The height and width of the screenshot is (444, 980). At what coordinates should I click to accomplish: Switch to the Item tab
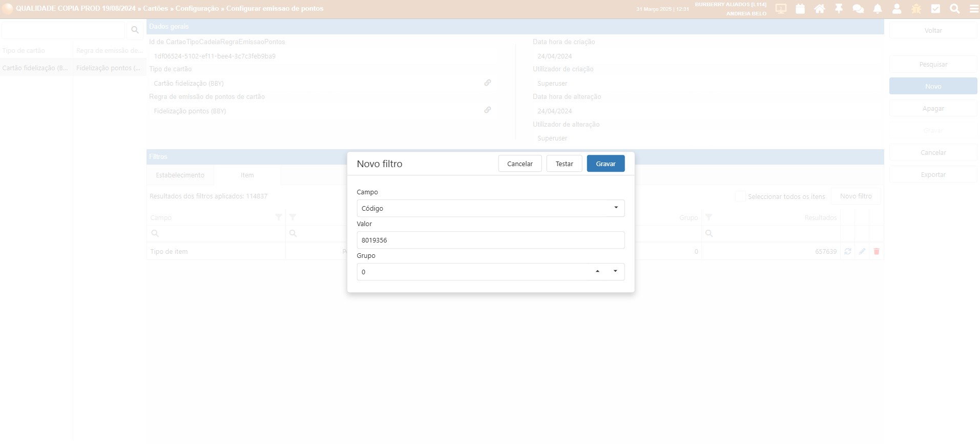point(247,175)
